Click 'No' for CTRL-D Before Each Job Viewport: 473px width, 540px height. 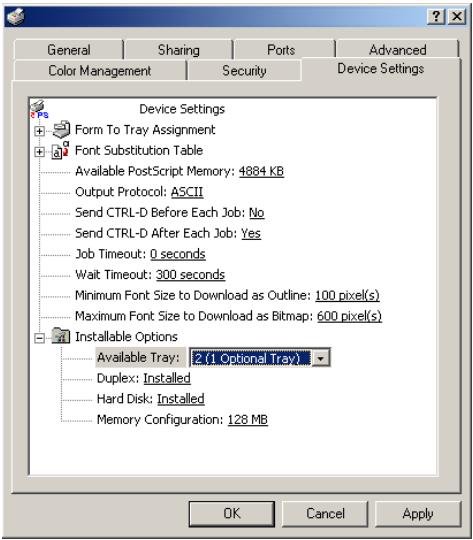[257, 212]
